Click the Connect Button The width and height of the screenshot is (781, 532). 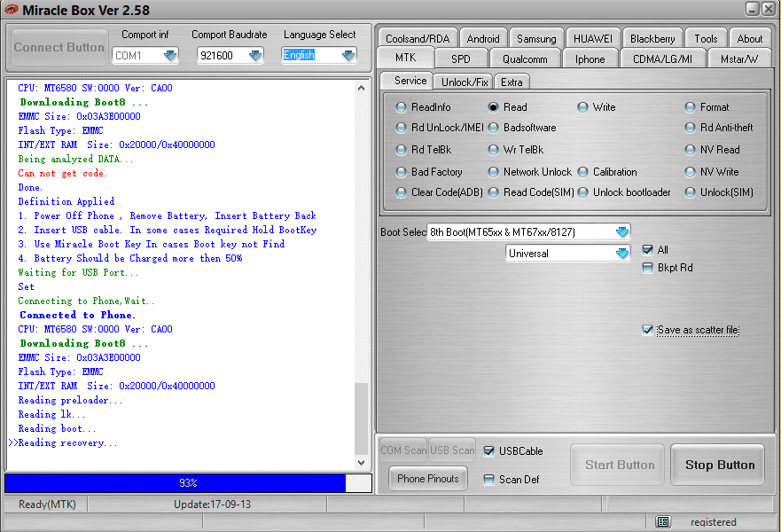(59, 47)
